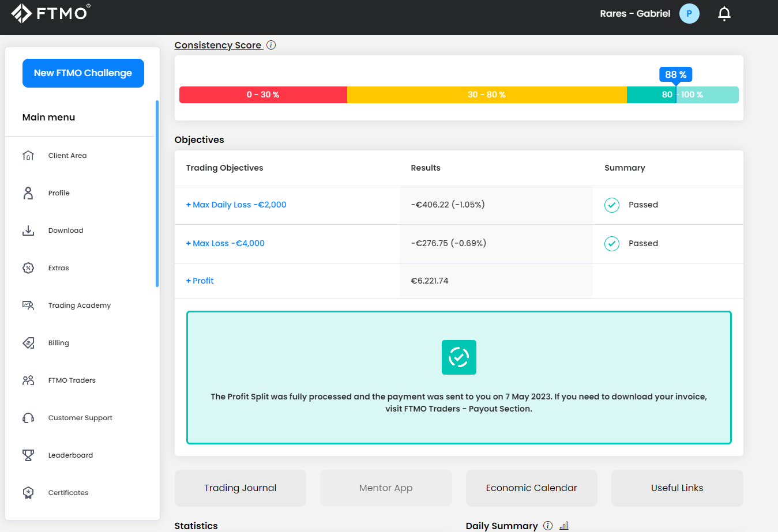778x532 pixels.
Task: Click the Customer Support headset icon
Action: point(28,418)
